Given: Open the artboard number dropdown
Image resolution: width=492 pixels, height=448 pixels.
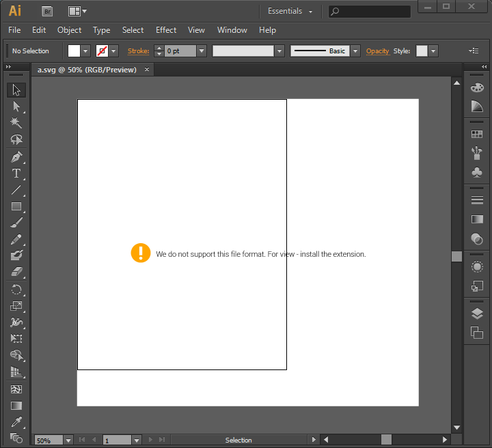Looking at the screenshot, I should [137, 440].
